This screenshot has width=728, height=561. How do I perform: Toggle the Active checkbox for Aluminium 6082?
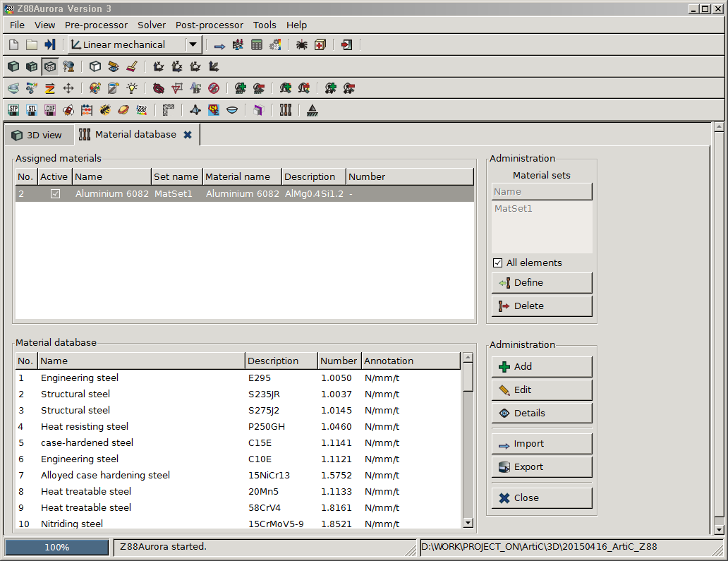[54, 193]
